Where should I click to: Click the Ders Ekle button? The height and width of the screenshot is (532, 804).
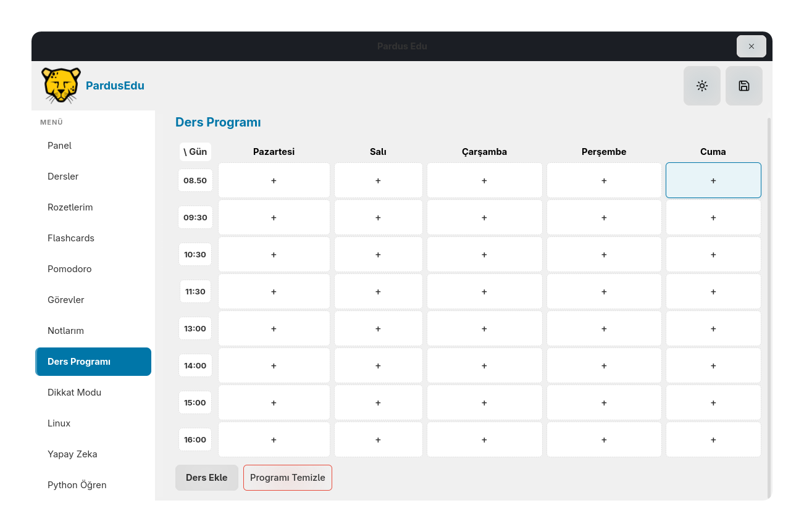[207, 478]
